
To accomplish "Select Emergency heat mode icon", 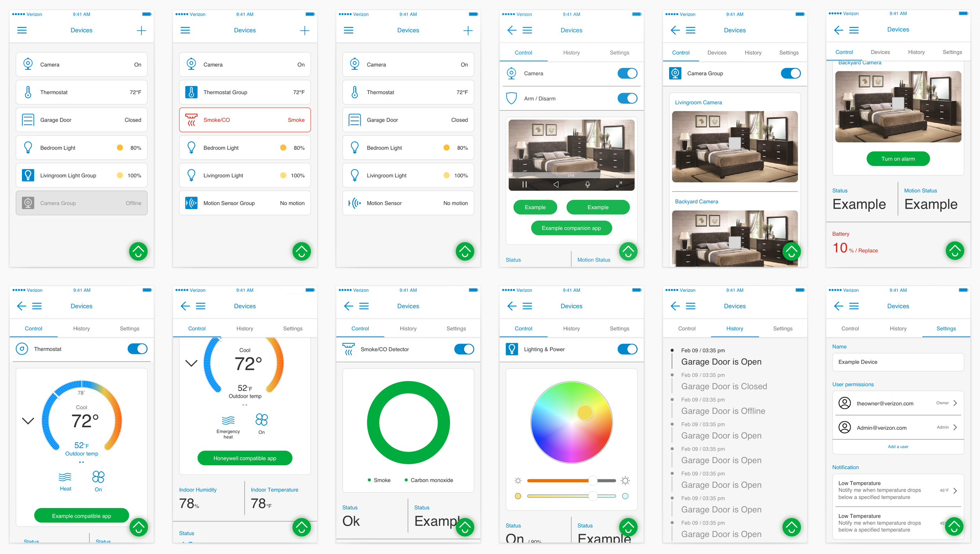I will coord(228,421).
